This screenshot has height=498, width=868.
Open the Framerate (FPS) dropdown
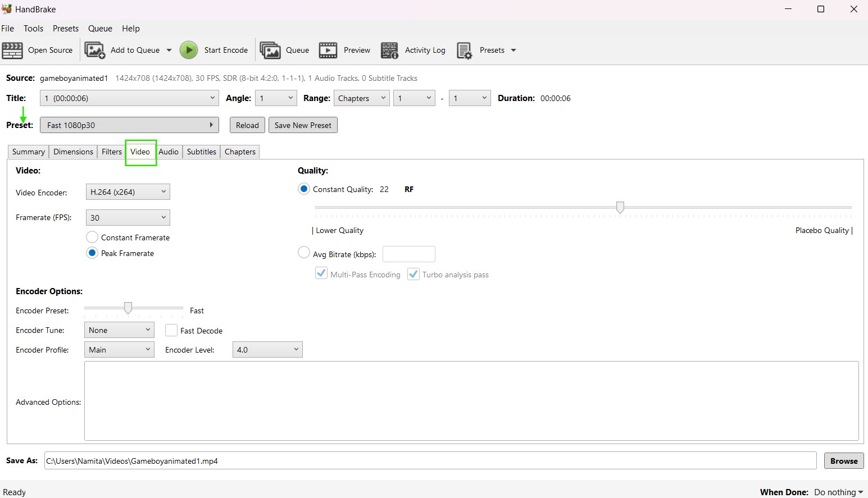(128, 218)
